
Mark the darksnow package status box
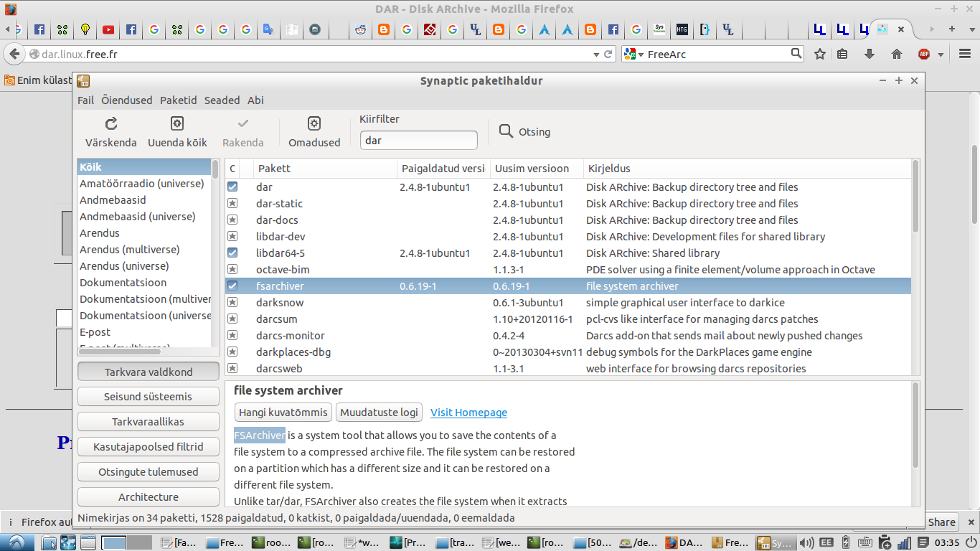coord(232,303)
